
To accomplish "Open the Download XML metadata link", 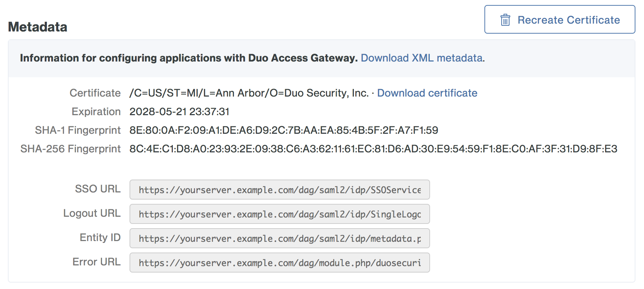I will pos(421,58).
